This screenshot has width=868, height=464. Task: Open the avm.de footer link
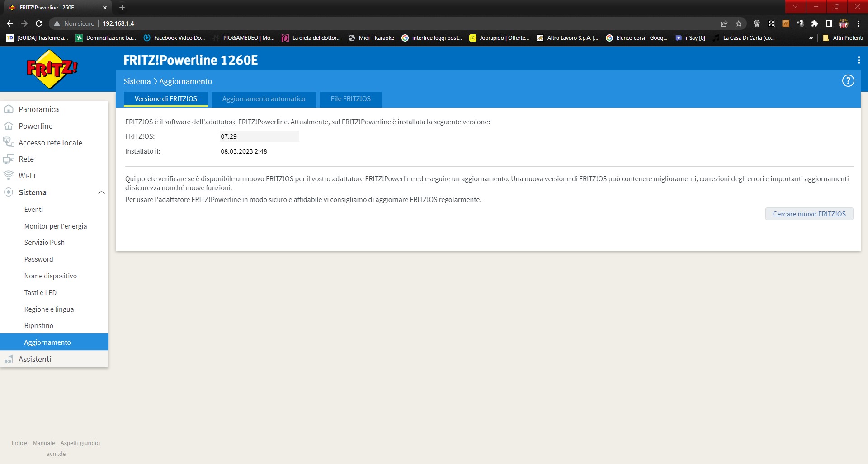[56, 454]
